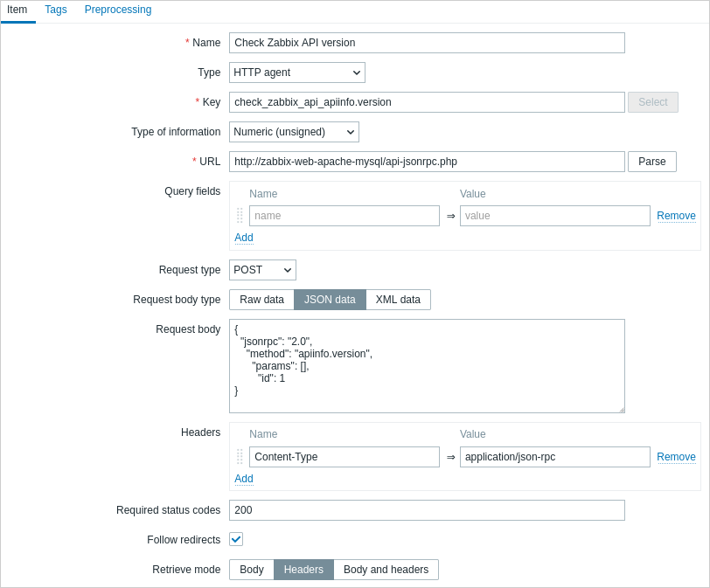Image resolution: width=710 pixels, height=588 pixels.
Task: Click the Required status codes field
Action: (427, 510)
